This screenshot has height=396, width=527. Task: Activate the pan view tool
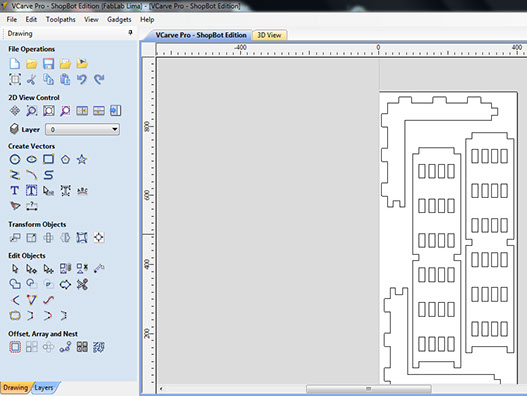(15, 111)
